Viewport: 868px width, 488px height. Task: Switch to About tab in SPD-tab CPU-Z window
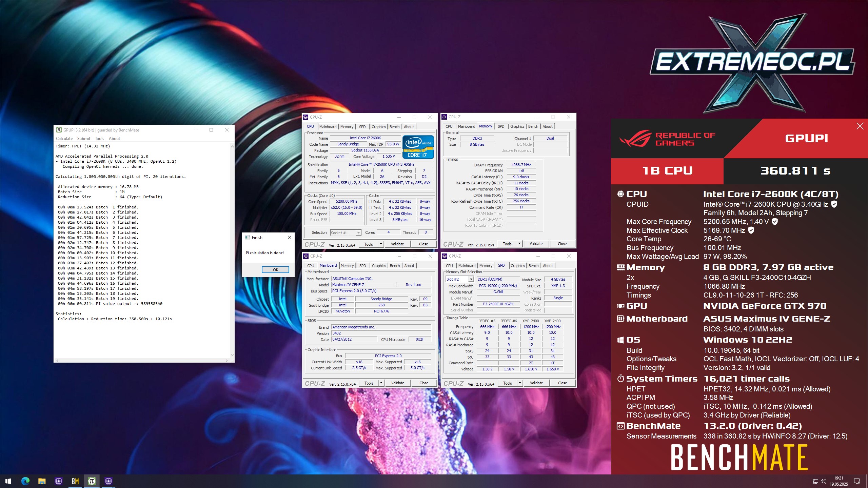548,266
